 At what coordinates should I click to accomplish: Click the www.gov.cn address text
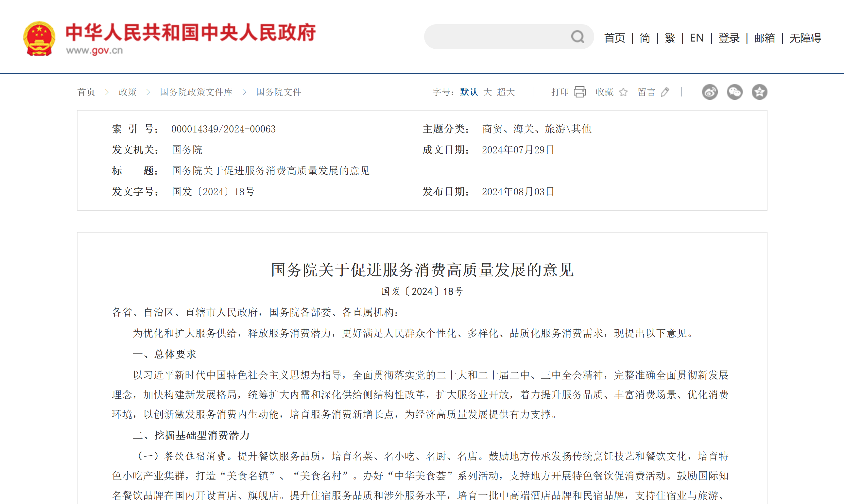[95, 51]
